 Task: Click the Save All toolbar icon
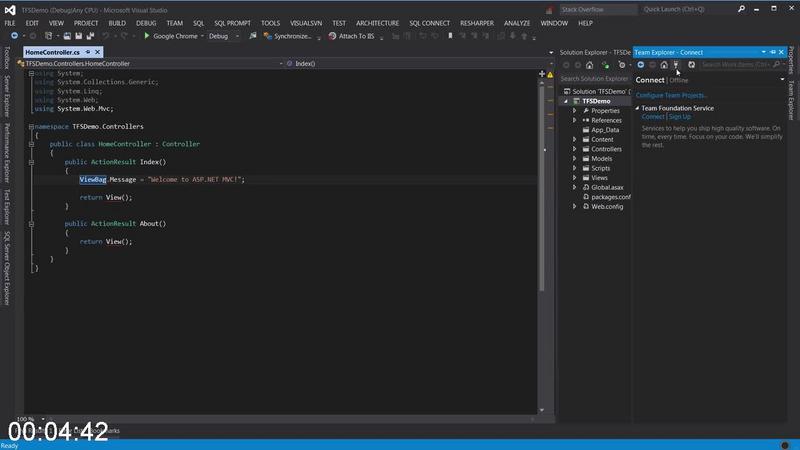pos(90,36)
